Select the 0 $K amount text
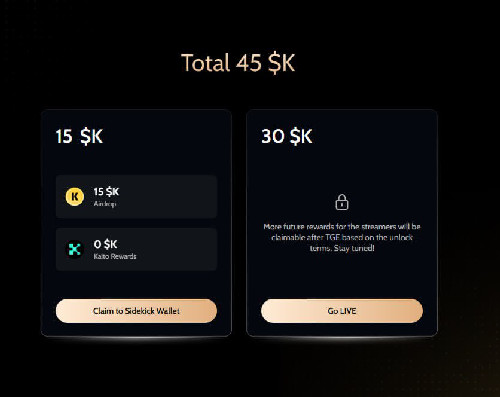The height and width of the screenshot is (397, 500). pos(105,244)
